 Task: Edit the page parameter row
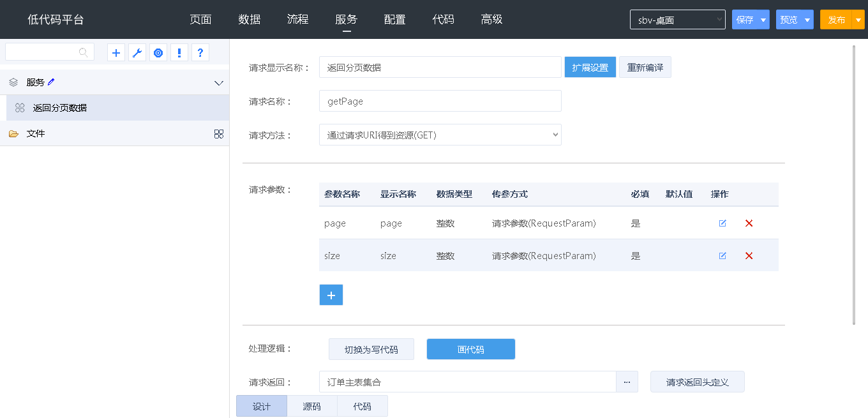[x=722, y=223]
